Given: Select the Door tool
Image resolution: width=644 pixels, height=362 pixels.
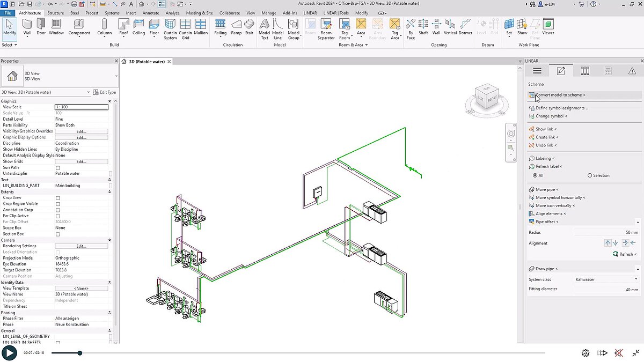Looking at the screenshot, I should pos(41,27).
